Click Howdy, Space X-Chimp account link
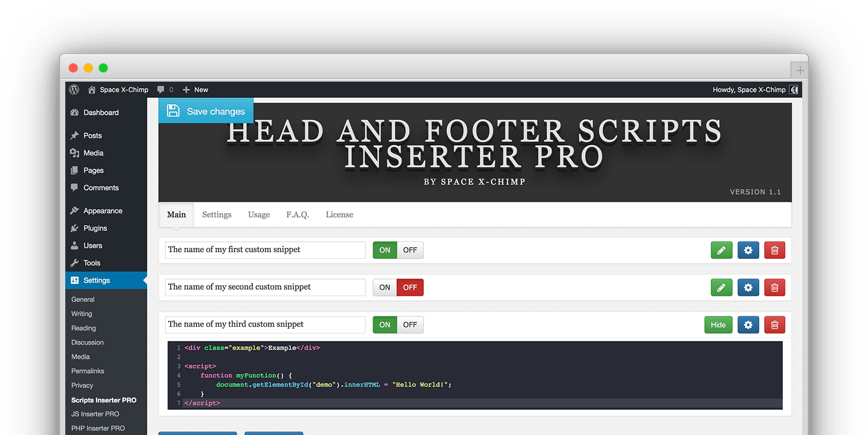 click(x=749, y=90)
